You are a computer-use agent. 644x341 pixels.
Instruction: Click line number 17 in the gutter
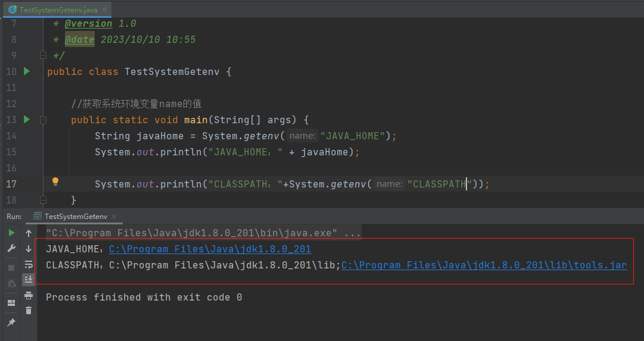(x=11, y=184)
